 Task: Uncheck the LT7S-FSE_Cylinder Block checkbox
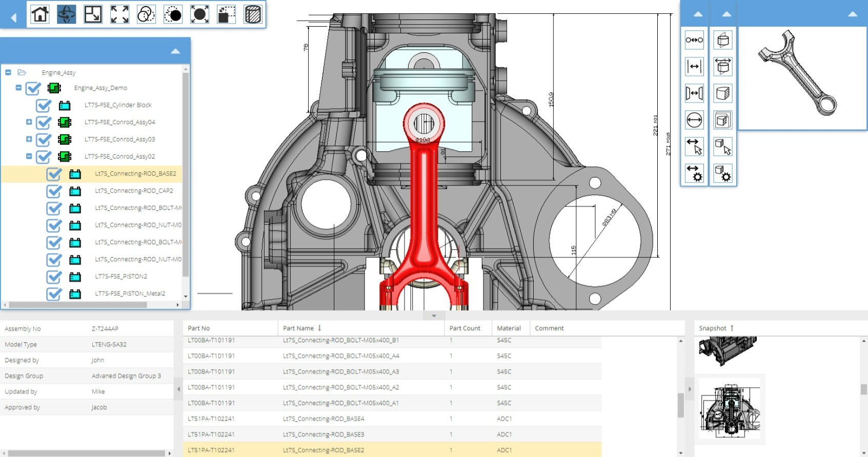point(44,106)
